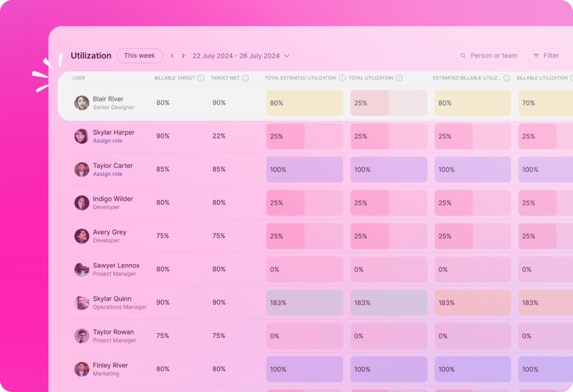The width and height of the screenshot is (573, 392).
Task: Click the Billable Utilization info icon
Action: point(570,78)
